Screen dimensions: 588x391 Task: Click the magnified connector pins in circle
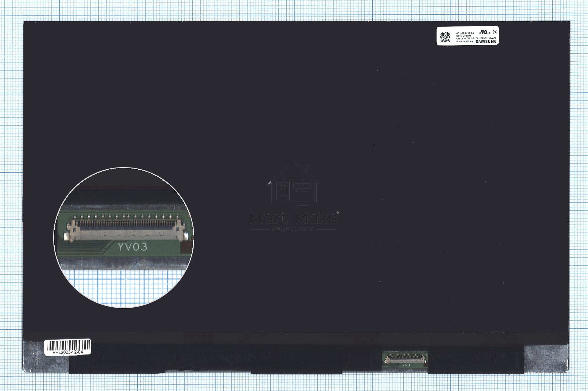pos(125,223)
